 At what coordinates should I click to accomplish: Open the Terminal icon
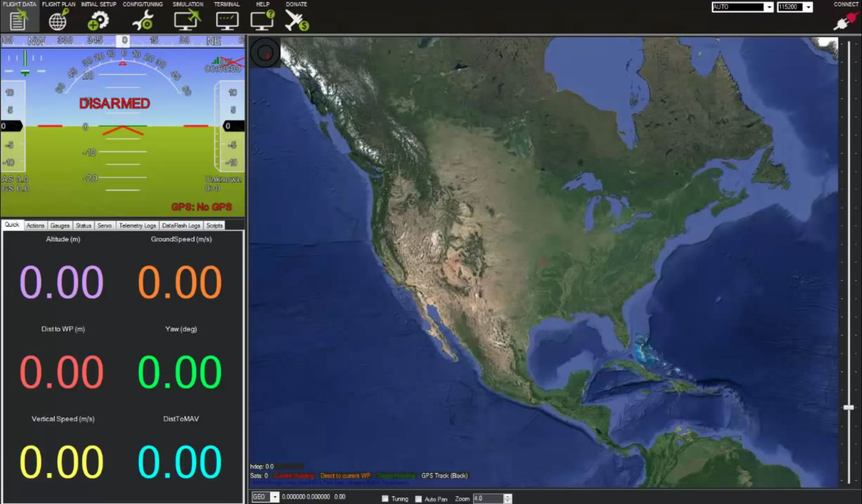[x=227, y=20]
